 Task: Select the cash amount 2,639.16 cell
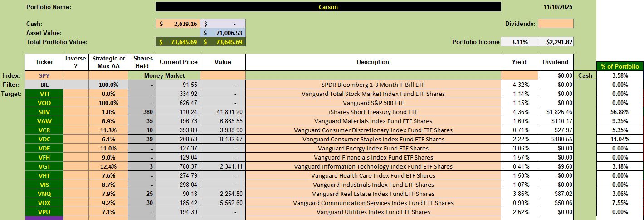(177, 24)
